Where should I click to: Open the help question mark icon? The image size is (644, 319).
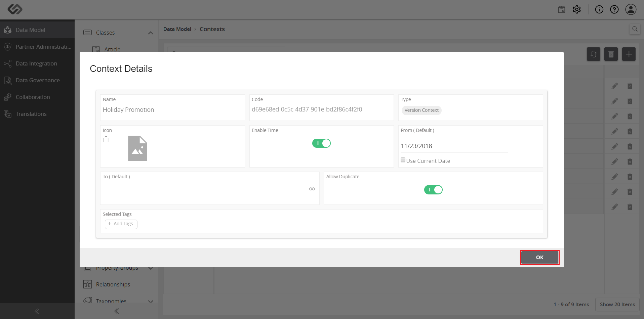[614, 9]
